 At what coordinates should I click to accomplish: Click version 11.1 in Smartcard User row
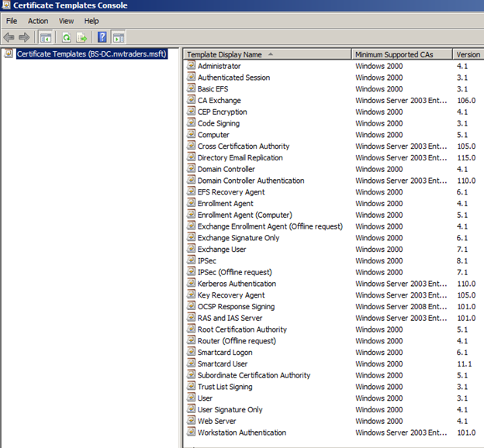pos(465,364)
